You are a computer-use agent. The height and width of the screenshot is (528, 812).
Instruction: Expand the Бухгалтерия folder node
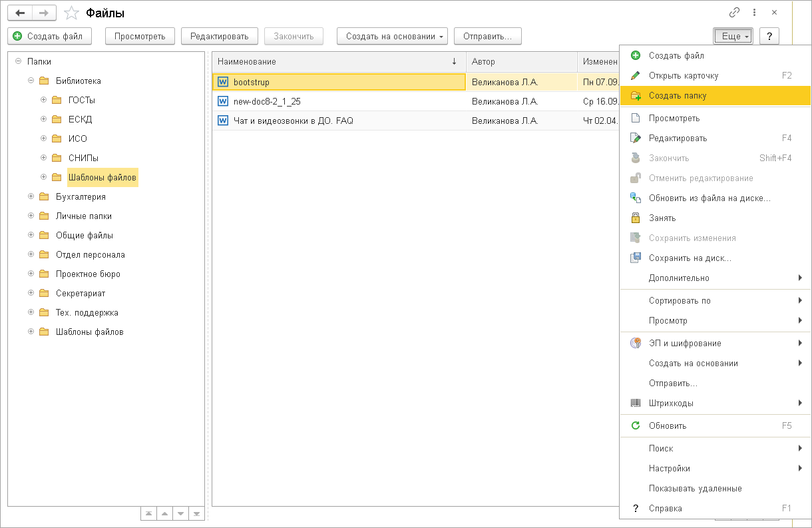[x=31, y=196]
